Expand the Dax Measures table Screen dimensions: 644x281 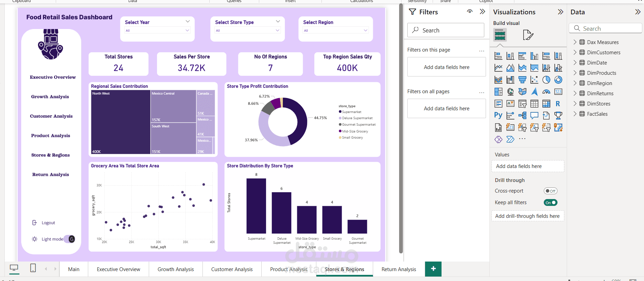[575, 42]
